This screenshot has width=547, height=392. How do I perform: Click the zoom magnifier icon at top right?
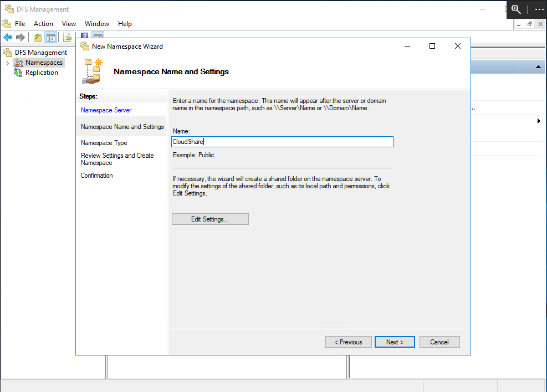(517, 9)
